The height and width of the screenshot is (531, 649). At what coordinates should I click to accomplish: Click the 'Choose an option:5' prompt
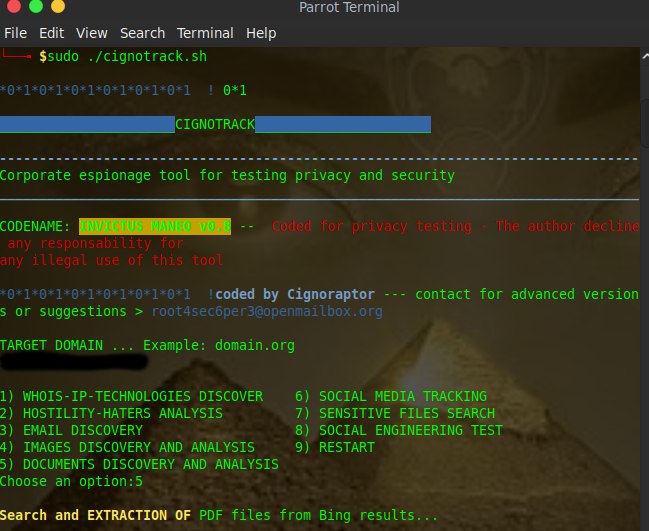(x=71, y=481)
